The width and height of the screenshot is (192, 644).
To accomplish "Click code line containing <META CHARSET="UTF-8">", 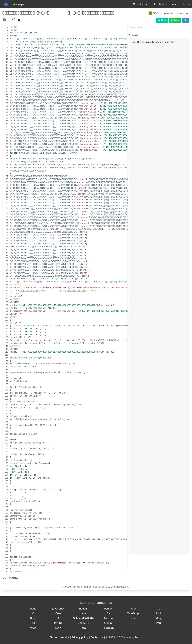I will coord(23,33).
